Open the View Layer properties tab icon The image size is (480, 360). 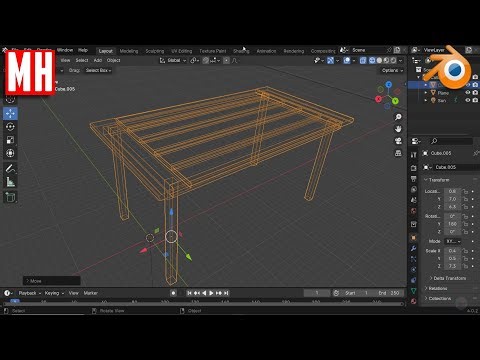tap(414, 189)
